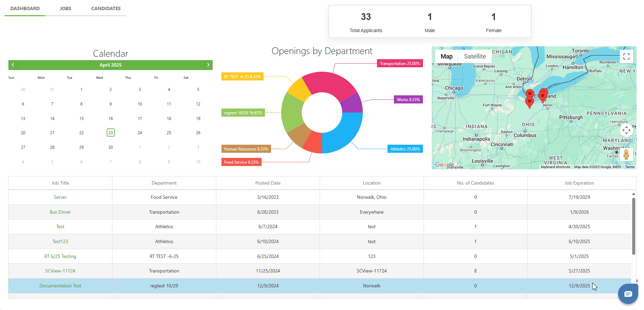Image resolution: width=644 pixels, height=310 pixels.
Task: Select April 16 in the calendar
Action: tap(111, 119)
